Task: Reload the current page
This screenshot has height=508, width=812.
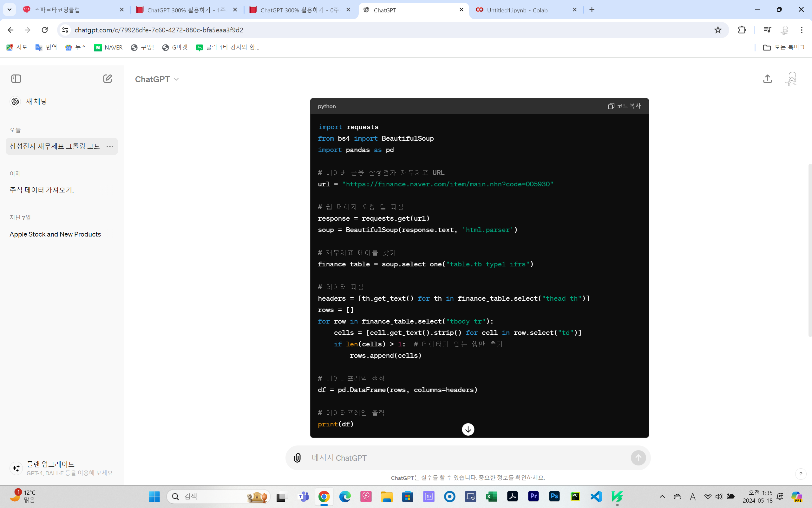Action: coord(45,30)
